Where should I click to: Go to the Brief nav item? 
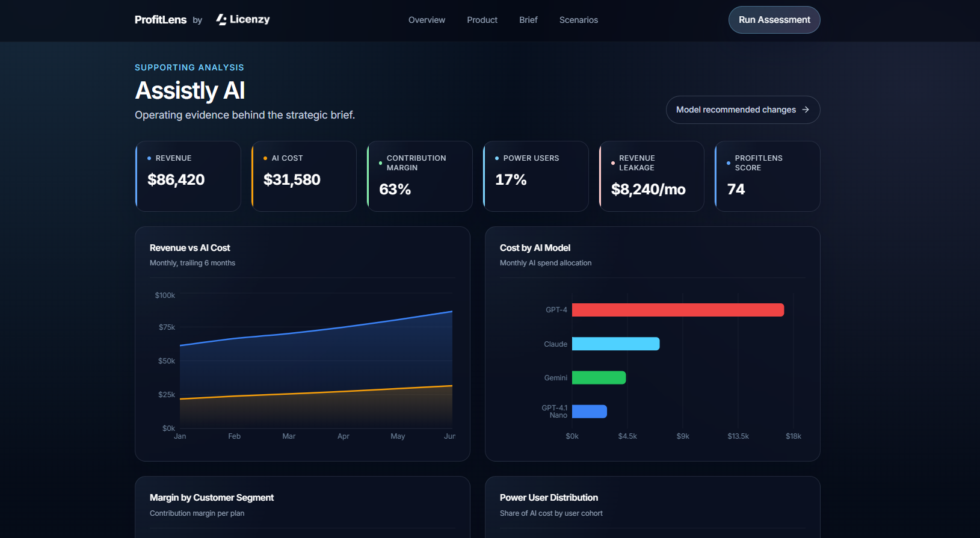pyautogui.click(x=528, y=20)
